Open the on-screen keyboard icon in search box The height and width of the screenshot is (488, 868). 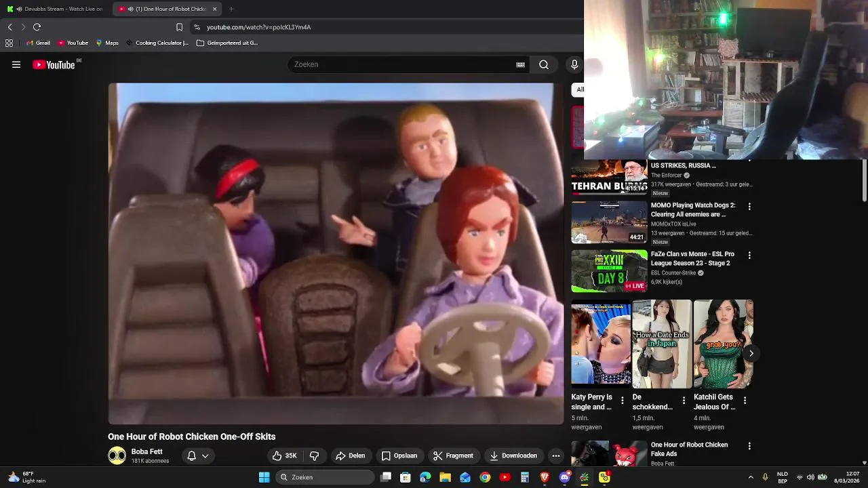click(x=520, y=65)
